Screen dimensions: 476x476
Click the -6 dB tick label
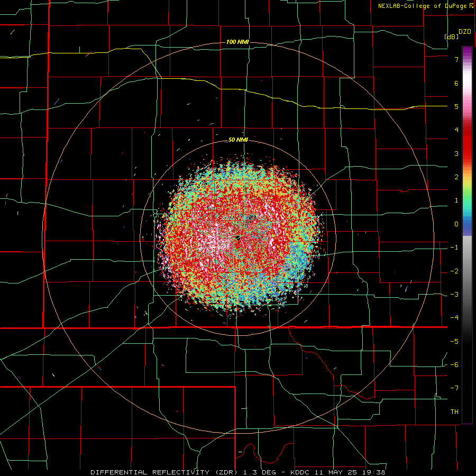coord(454,365)
